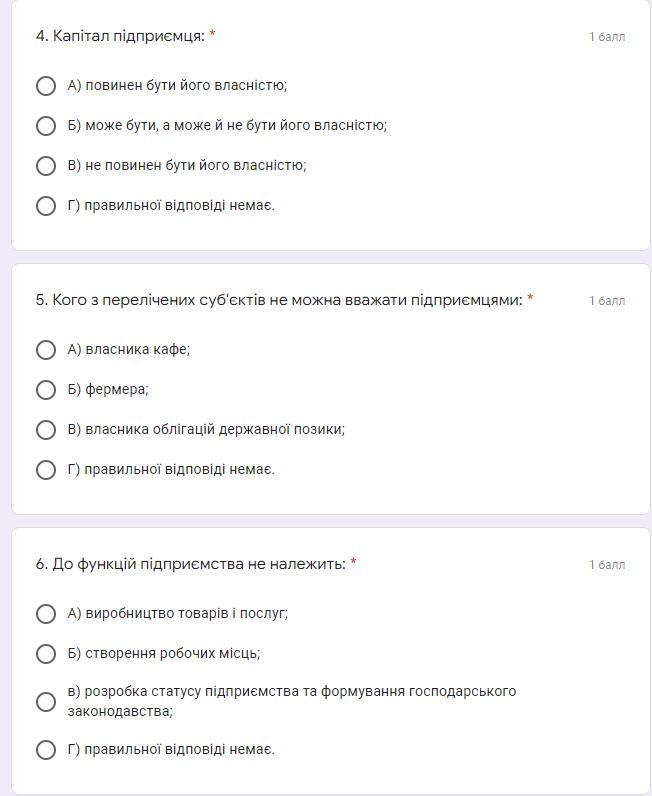Select Г) правильної відповіді немає in question 5
This screenshot has height=796, width=652.
(46, 470)
